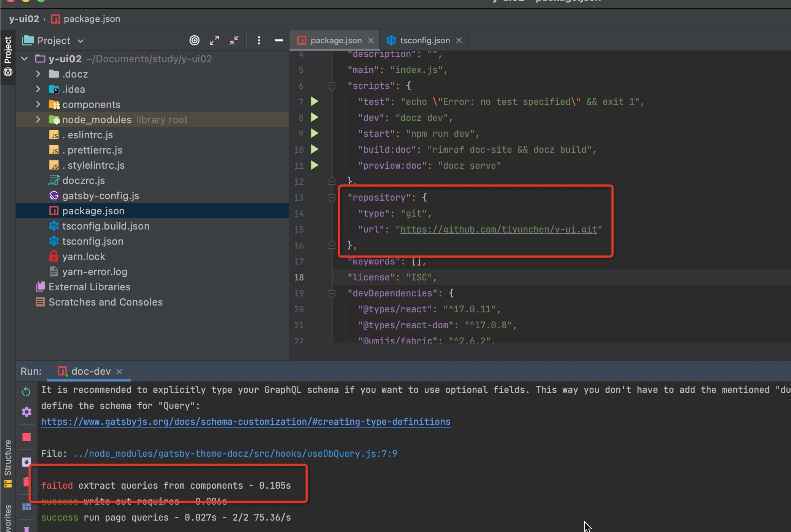Image resolution: width=791 pixels, height=532 pixels.
Task: Open the Project view dropdown
Action: [53, 40]
